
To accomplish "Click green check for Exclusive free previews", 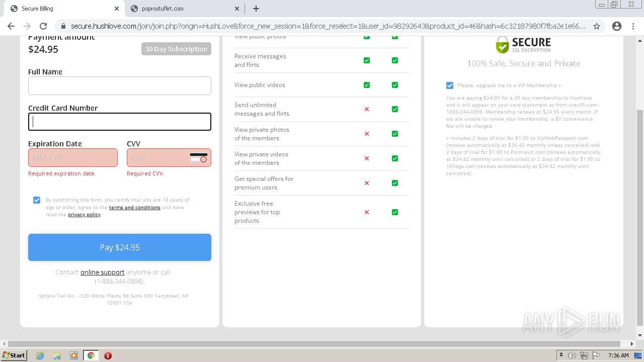I will (395, 212).
